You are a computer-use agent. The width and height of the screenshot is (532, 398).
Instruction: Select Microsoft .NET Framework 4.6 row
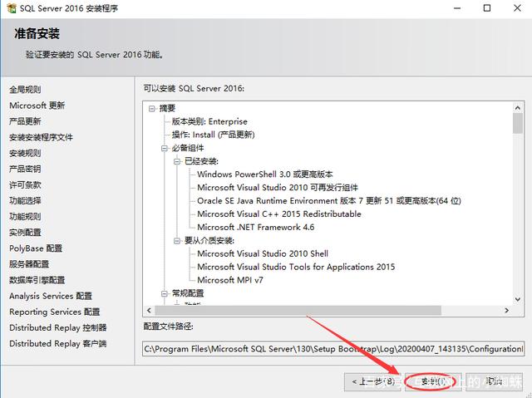pyautogui.click(x=255, y=228)
